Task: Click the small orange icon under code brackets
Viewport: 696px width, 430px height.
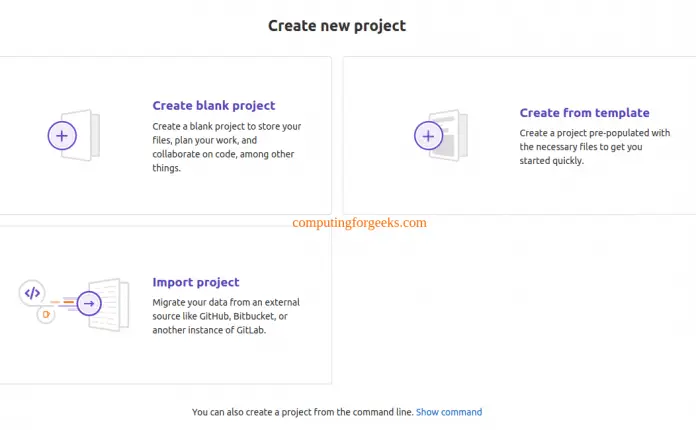Action: [x=44, y=314]
